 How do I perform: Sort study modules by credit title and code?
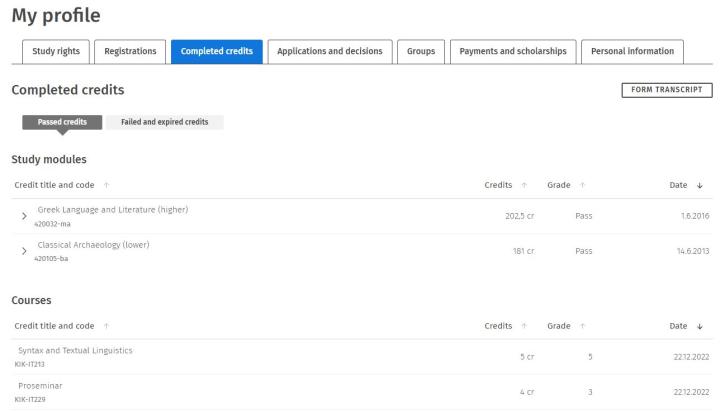pos(107,185)
